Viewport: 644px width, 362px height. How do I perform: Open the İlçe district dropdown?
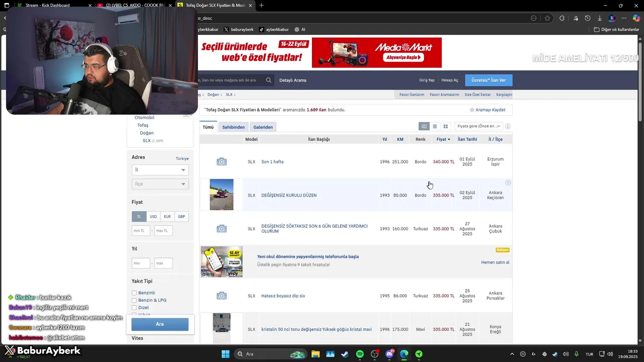(x=160, y=184)
